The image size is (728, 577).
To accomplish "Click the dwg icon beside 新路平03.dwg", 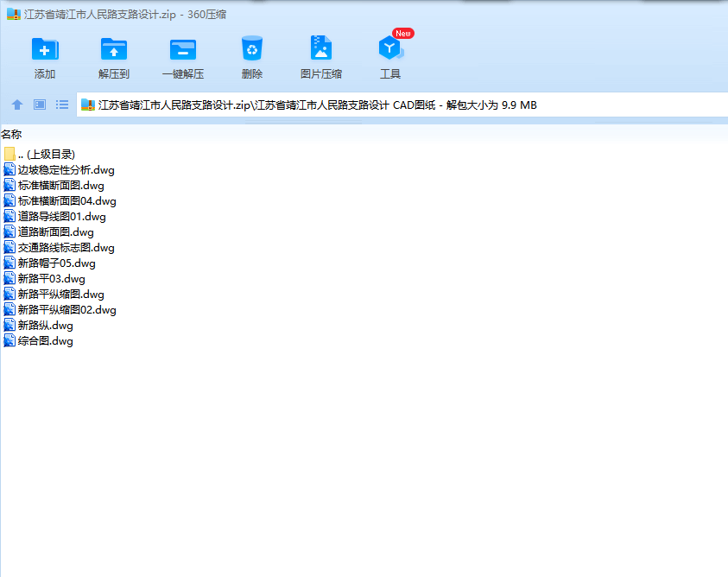I will click(x=9, y=278).
